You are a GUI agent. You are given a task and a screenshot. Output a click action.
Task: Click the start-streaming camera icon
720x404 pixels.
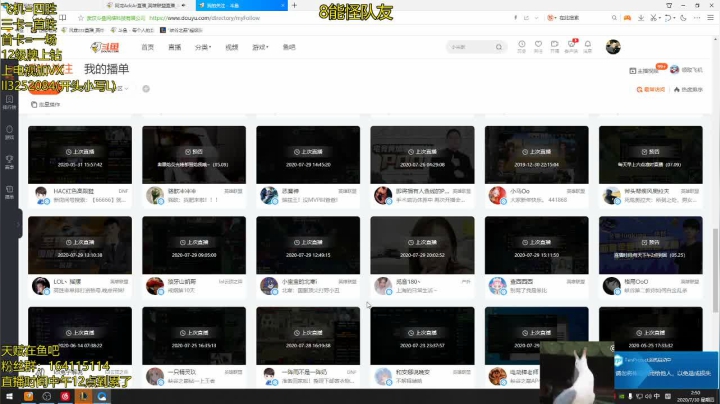coord(555,46)
